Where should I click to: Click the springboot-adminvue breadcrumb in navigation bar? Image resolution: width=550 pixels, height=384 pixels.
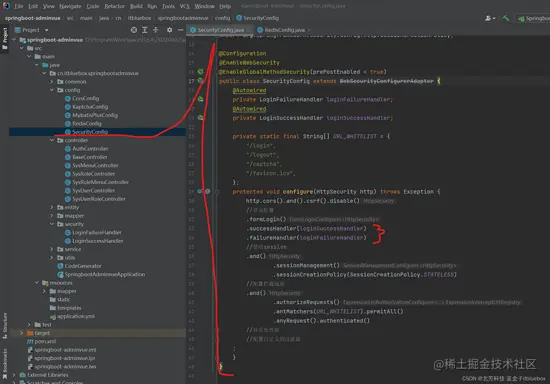(33, 18)
